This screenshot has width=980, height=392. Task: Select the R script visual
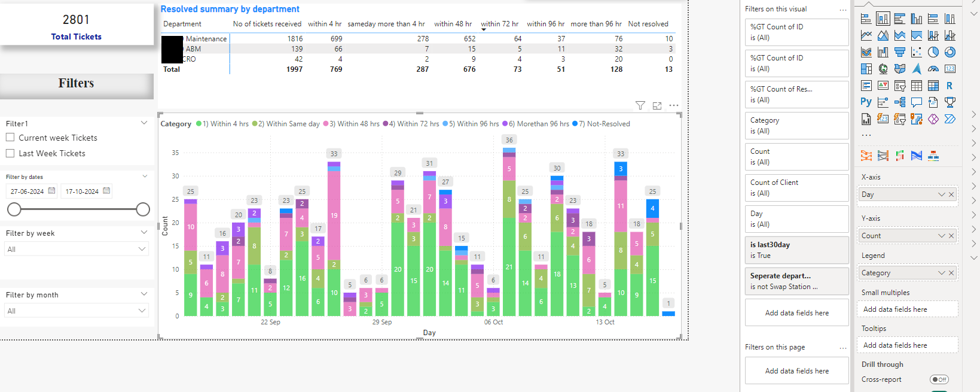click(950, 86)
